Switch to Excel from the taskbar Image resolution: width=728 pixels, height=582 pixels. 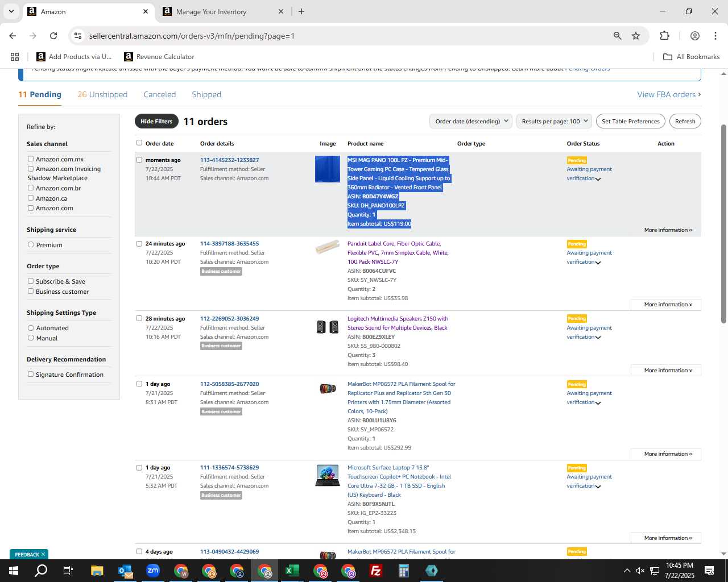point(292,571)
